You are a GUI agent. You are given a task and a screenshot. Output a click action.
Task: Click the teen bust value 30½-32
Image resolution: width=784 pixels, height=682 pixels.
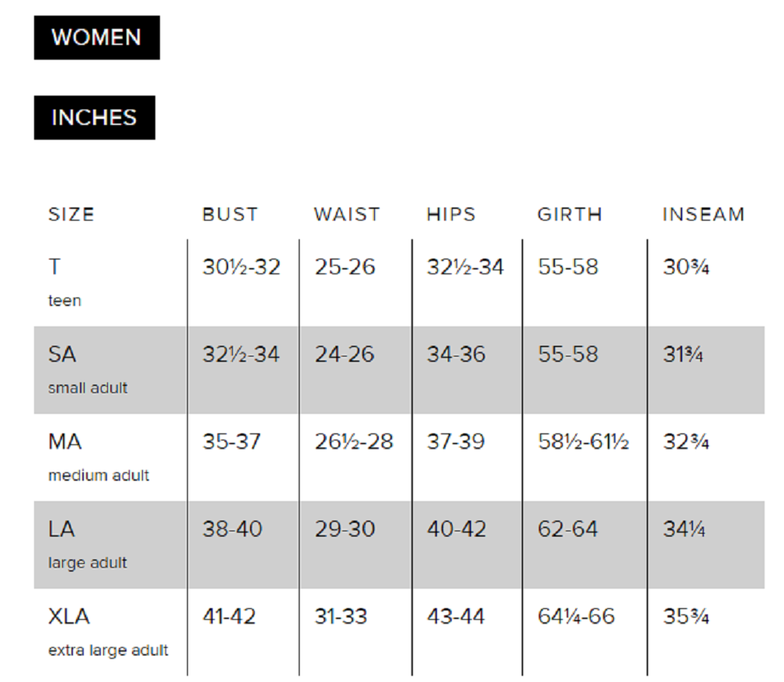click(241, 267)
